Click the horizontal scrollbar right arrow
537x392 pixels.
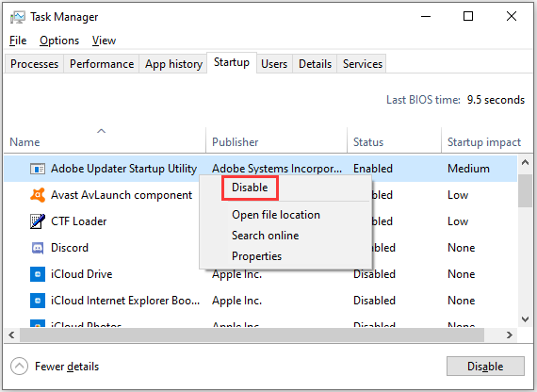click(x=510, y=335)
